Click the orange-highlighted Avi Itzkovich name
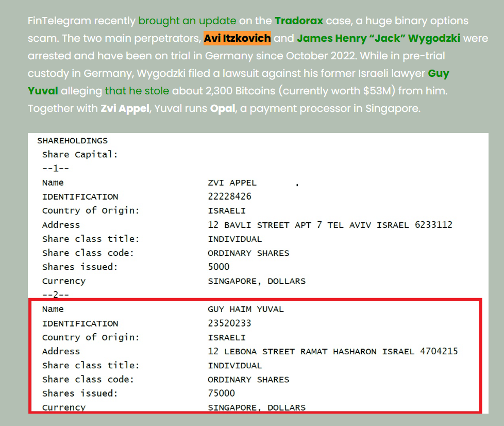The width and height of the screenshot is (504, 426). tap(237, 39)
